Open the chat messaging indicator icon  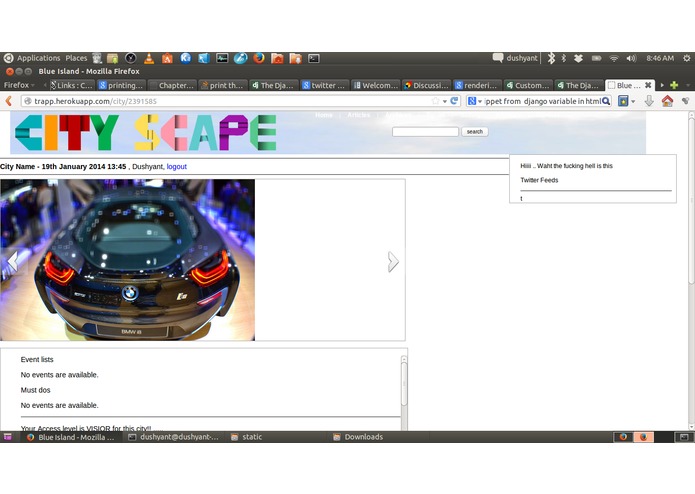click(498, 58)
